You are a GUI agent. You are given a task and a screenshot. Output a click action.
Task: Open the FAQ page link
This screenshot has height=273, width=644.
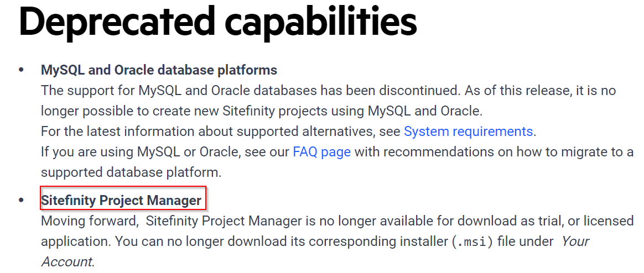321,153
